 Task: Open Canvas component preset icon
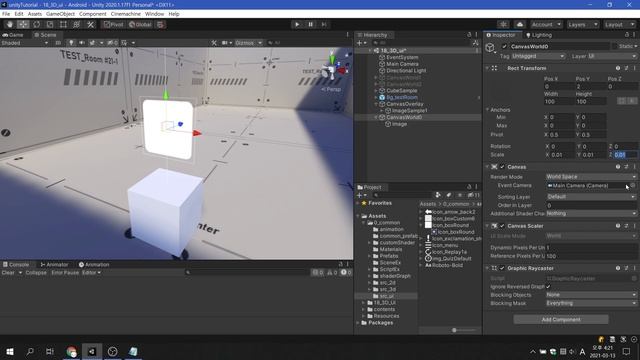626,167
